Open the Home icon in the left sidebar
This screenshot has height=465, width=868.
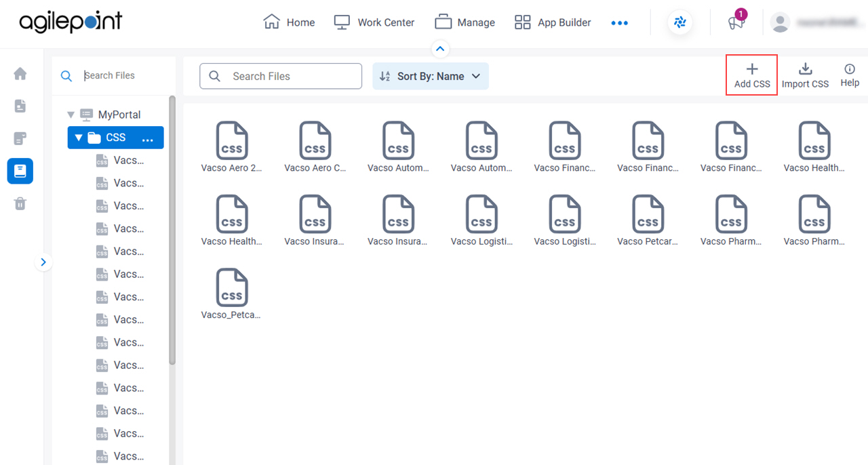pos(20,74)
